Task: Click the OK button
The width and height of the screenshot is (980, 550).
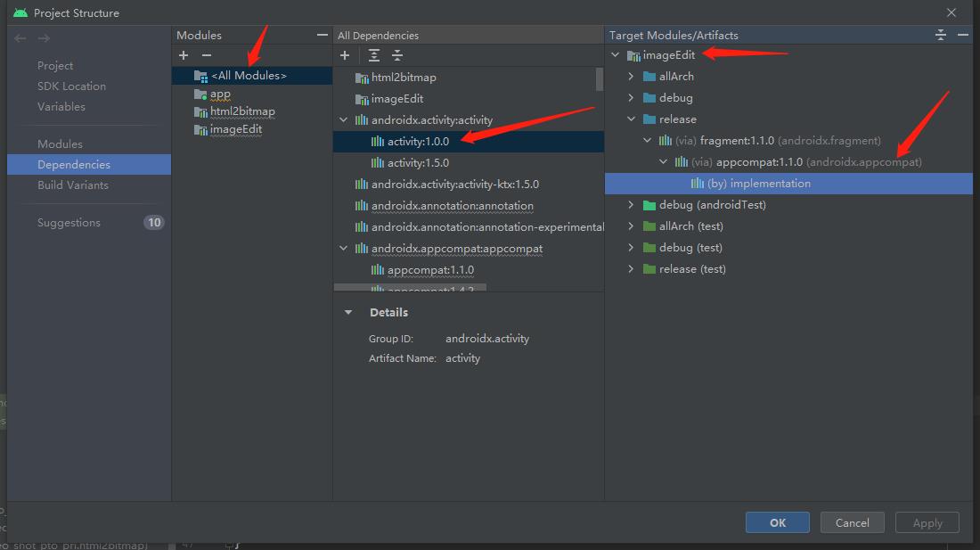Action: pyautogui.click(x=778, y=522)
